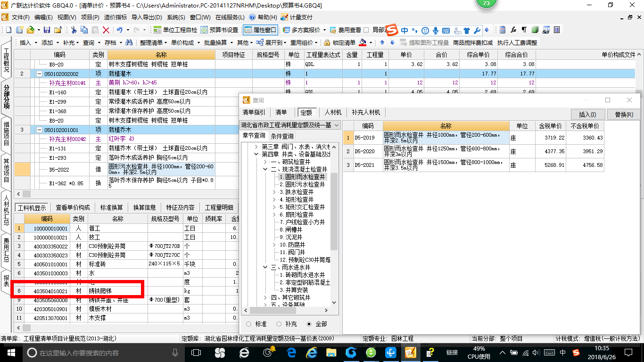Click the paragraph mark icon
Viewport: 644px width, 362px height.
pyautogui.click(x=524, y=30)
